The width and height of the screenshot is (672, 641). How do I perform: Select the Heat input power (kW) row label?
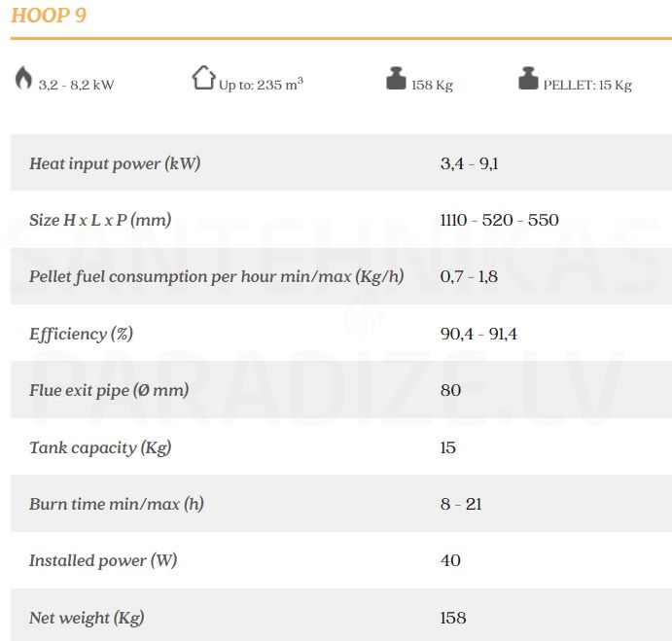(x=115, y=163)
